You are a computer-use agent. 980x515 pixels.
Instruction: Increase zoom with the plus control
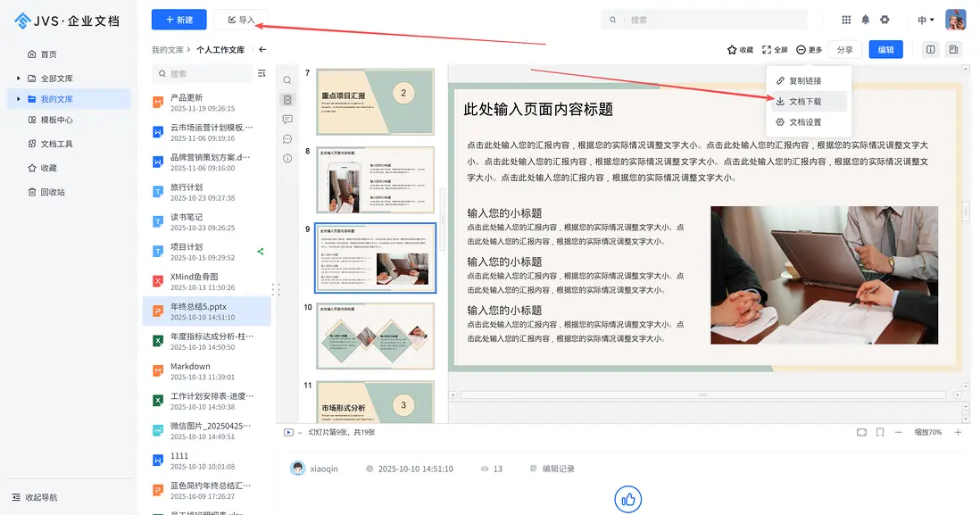point(958,432)
